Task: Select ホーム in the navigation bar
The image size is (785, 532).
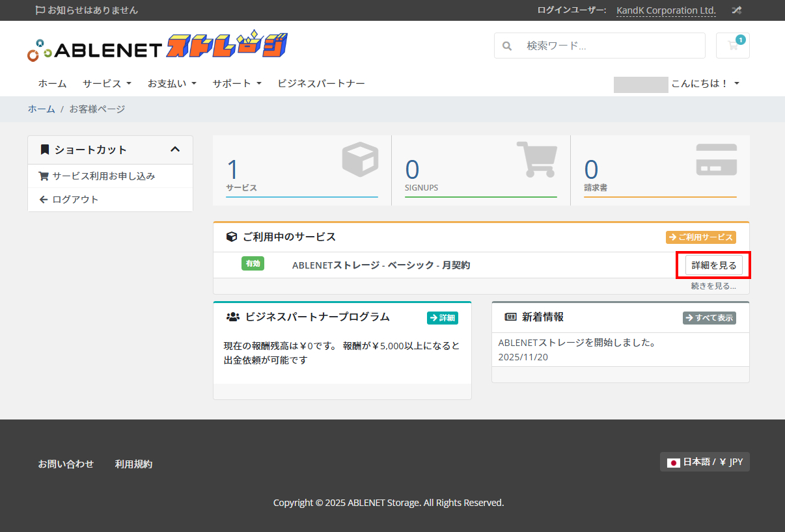Action: pyautogui.click(x=52, y=83)
